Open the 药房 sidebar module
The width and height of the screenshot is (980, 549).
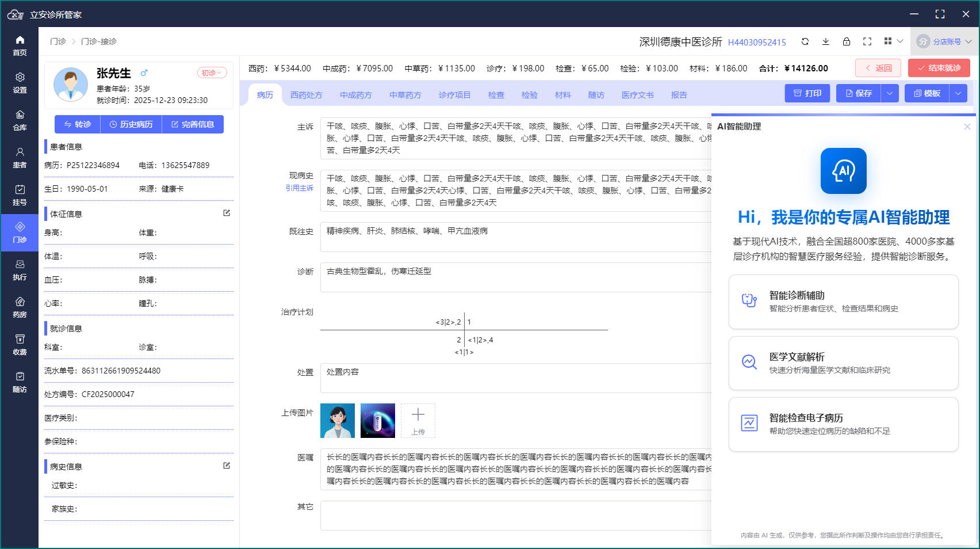click(x=20, y=307)
